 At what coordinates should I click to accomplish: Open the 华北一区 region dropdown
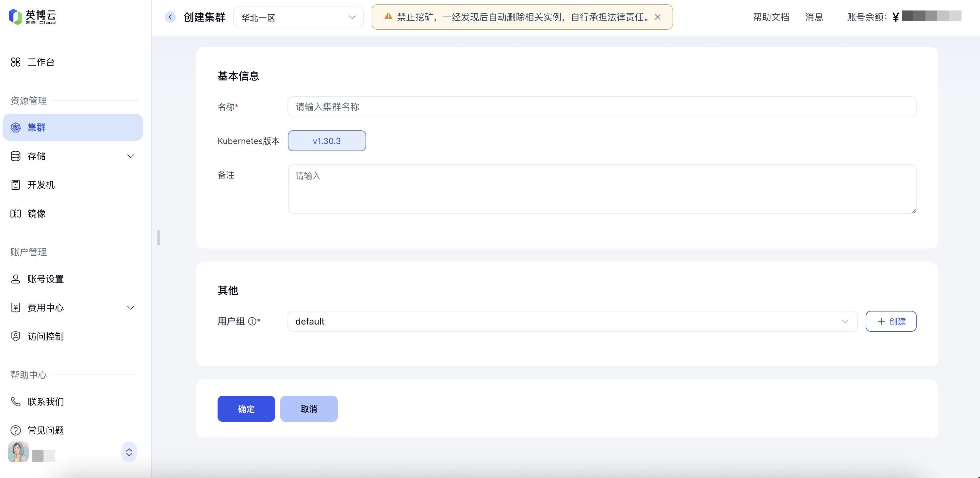[298, 17]
